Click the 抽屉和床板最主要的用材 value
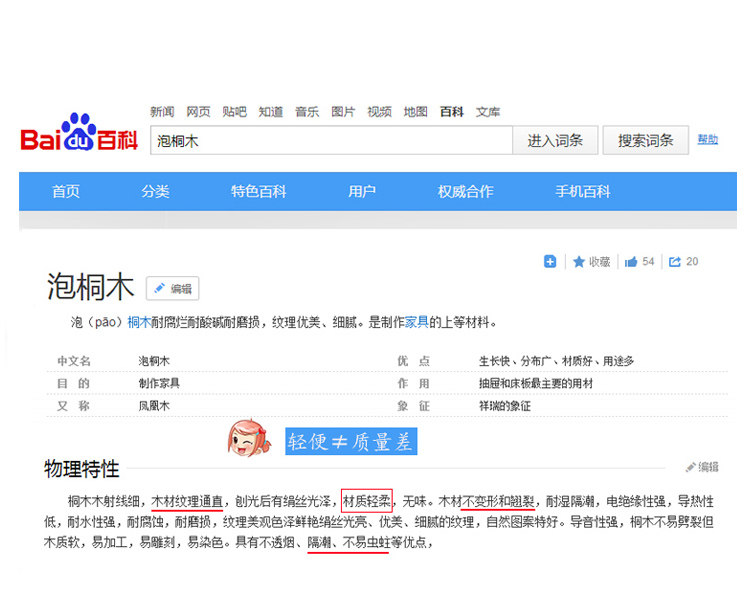This screenshot has width=750, height=602. (536, 383)
